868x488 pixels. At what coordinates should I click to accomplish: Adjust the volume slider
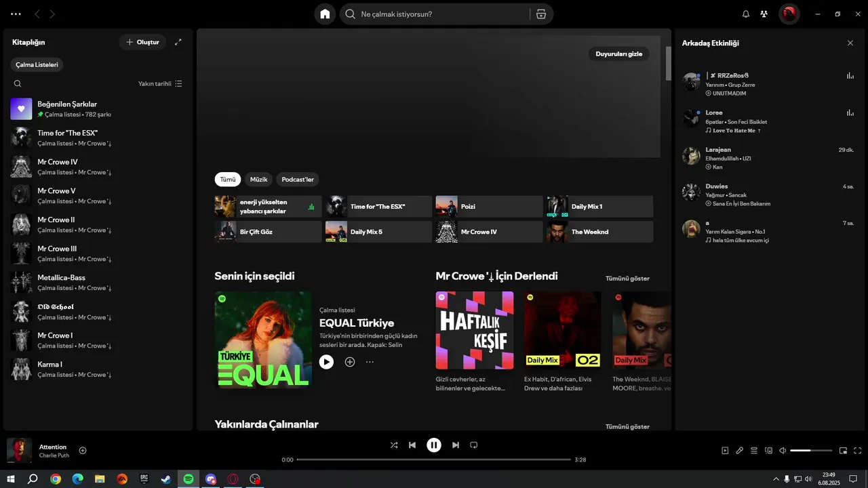[x=811, y=451]
